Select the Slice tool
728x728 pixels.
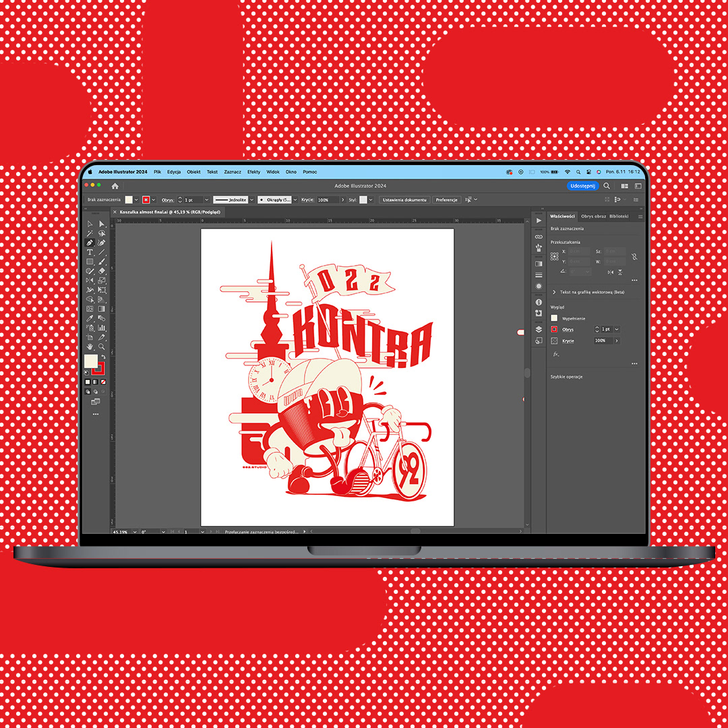(x=102, y=338)
